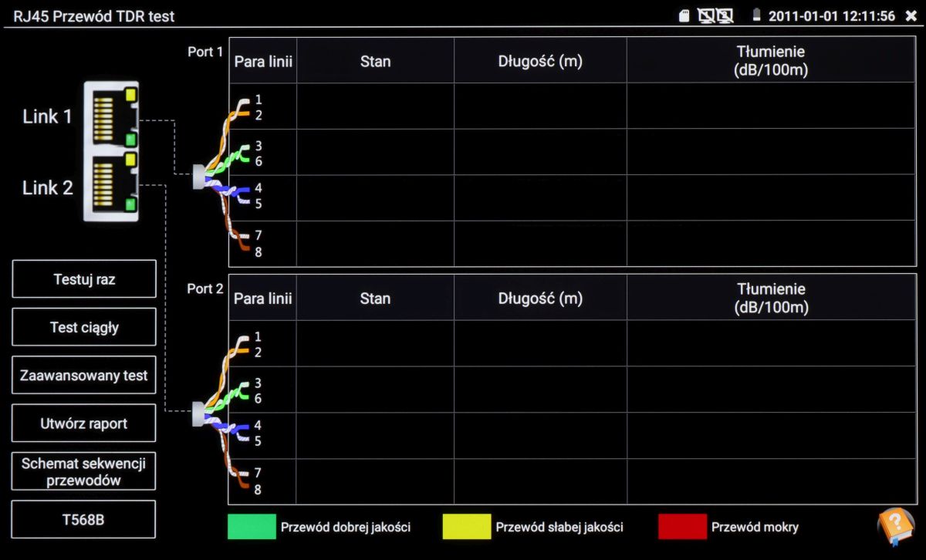
Task: Click Port 1 Stan column header
Action: tap(375, 62)
